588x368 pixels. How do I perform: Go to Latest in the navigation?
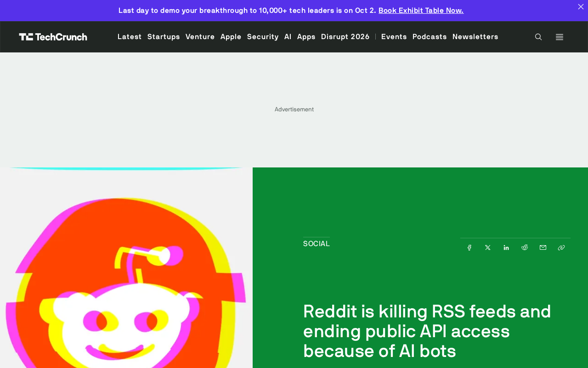coord(130,37)
